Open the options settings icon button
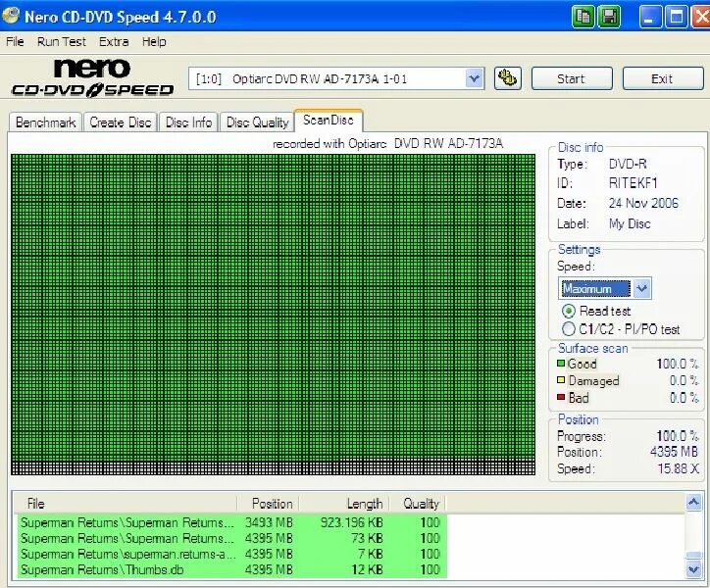 pos(507,78)
